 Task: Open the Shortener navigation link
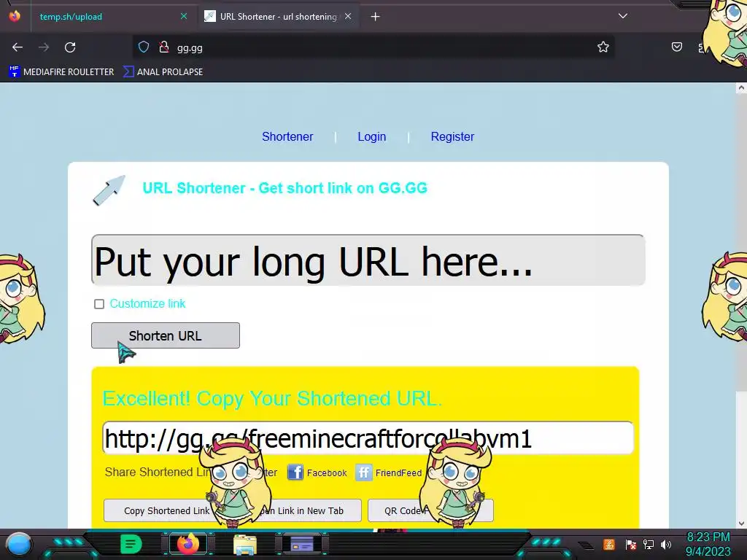point(287,136)
